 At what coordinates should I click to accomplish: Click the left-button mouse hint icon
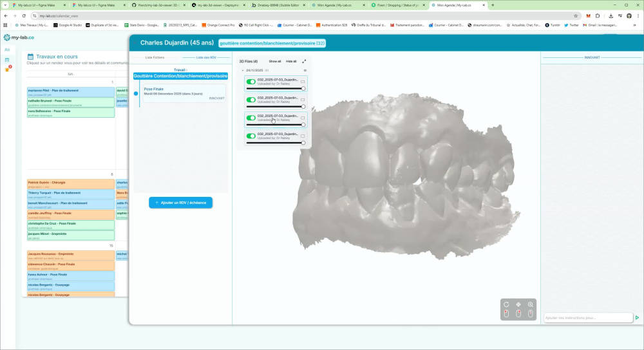click(x=506, y=314)
